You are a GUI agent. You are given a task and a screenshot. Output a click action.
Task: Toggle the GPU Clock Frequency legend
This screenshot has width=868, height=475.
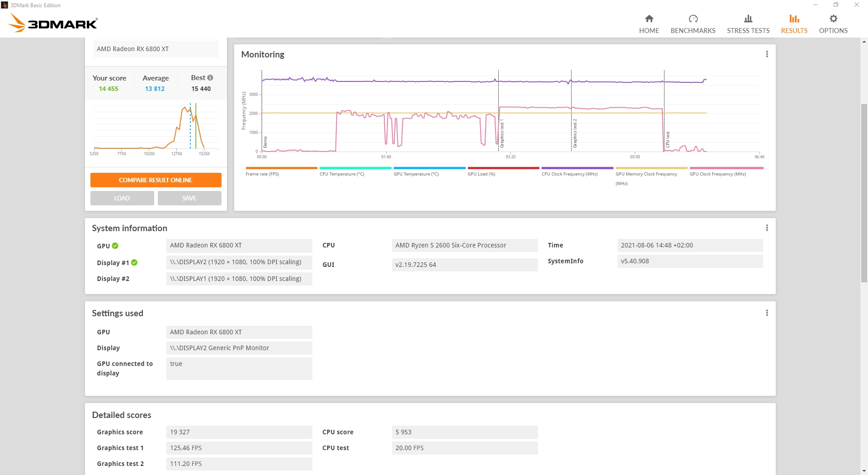tap(726, 171)
